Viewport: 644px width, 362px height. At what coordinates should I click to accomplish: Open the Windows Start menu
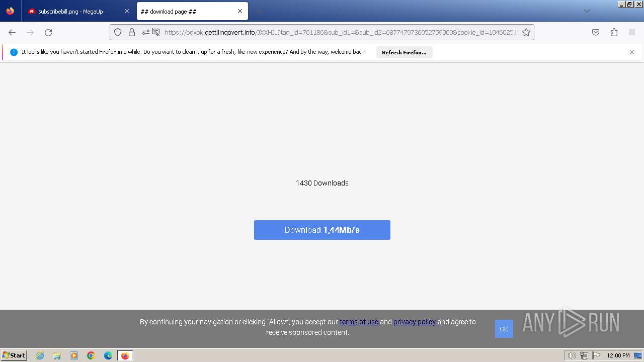pyautogui.click(x=14, y=355)
